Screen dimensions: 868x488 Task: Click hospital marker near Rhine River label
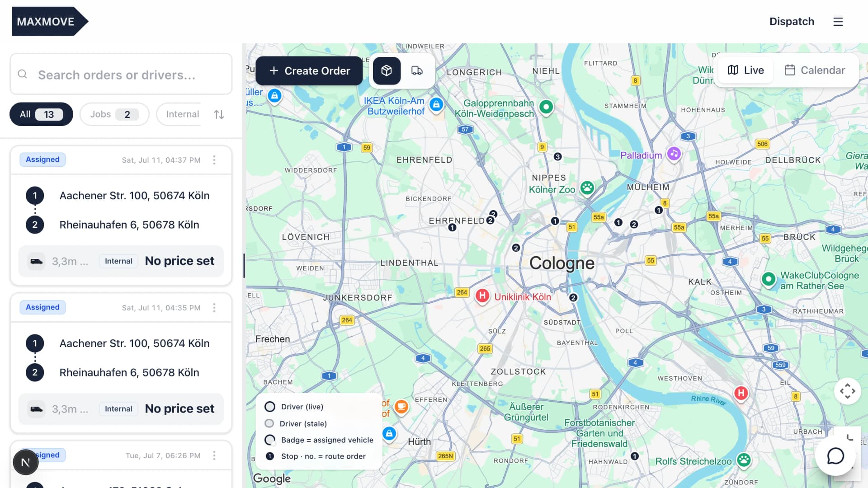[x=741, y=393]
